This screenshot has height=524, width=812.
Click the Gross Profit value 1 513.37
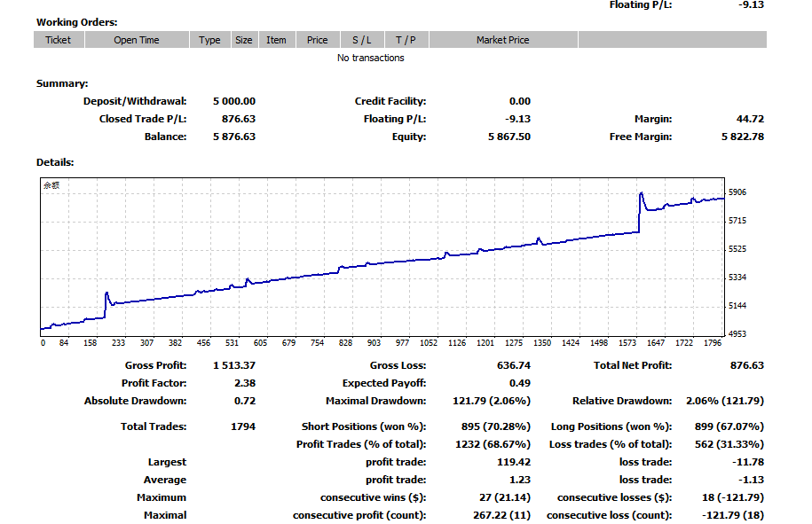[x=233, y=365]
